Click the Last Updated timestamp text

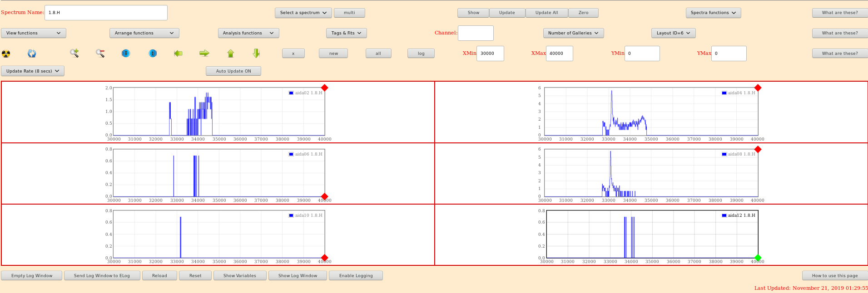tap(811, 288)
